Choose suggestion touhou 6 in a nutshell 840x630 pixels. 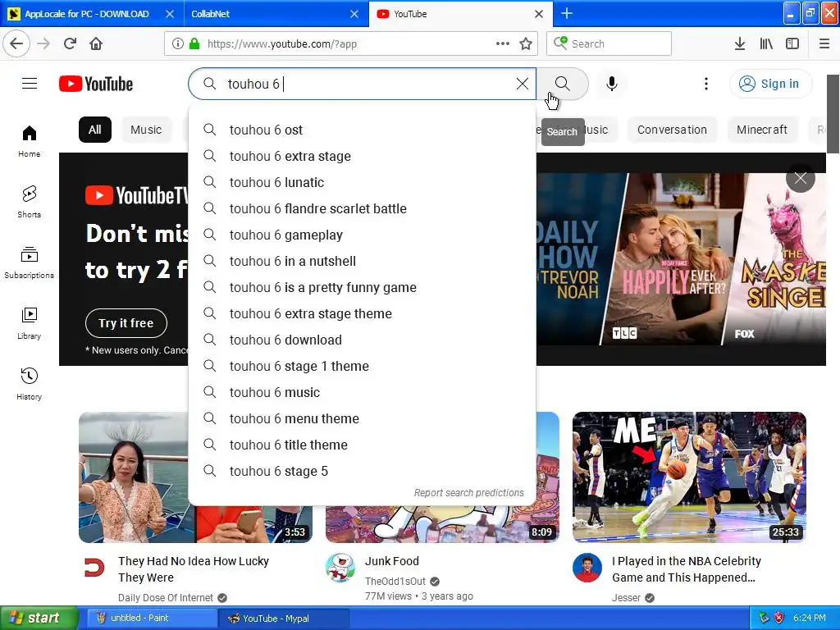[362, 262]
